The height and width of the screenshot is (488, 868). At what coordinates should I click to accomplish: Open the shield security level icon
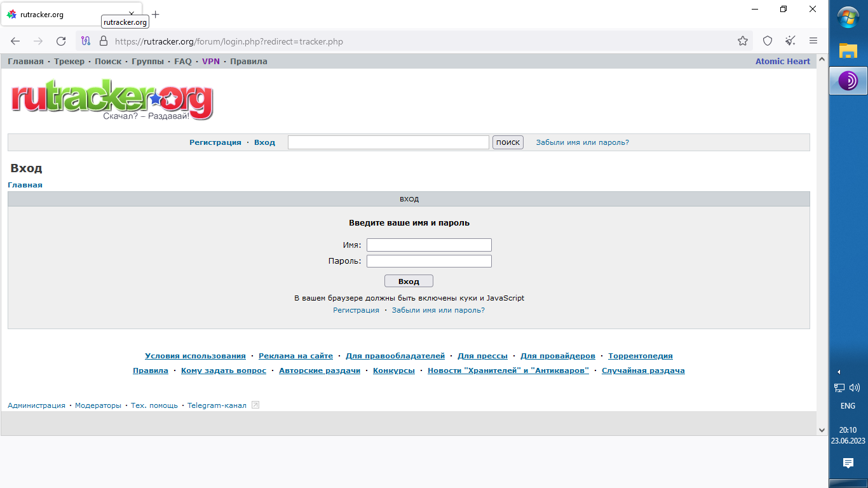[768, 41]
